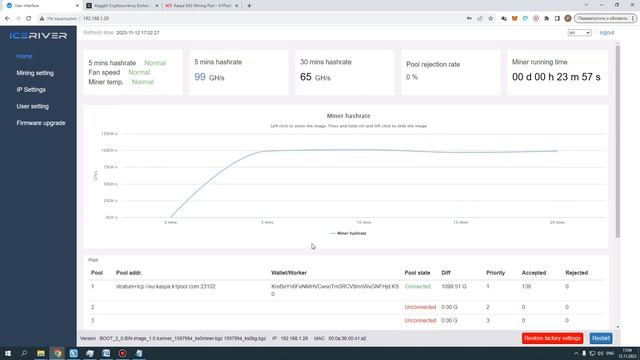
Task: Click ENG language indicator in tray
Action: 610,353
